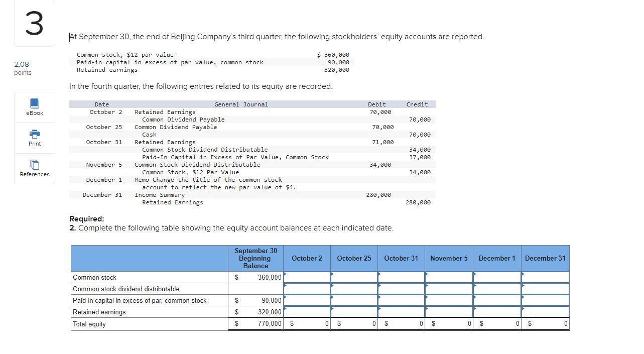
Task: Select the Total equity row label
Action: (89, 324)
